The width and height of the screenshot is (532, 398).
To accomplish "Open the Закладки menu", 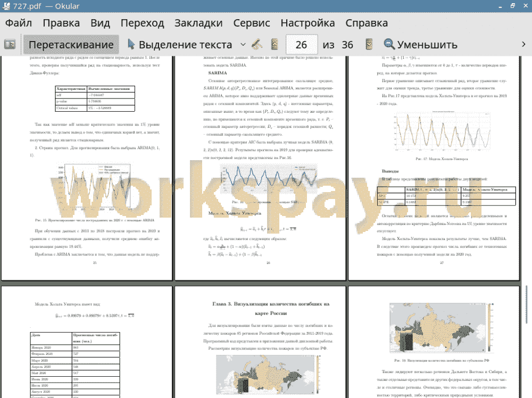I will pyautogui.click(x=198, y=23).
